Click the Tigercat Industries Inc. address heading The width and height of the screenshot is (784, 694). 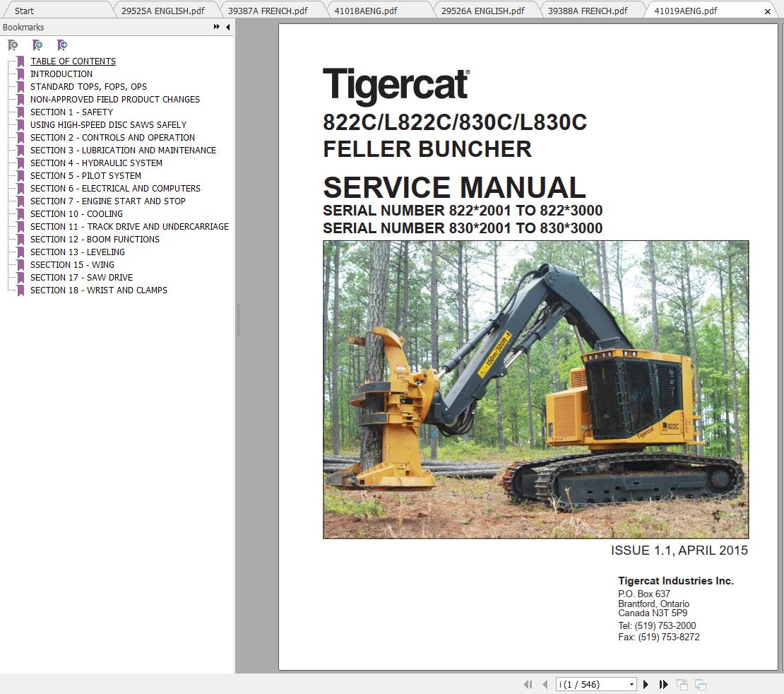(x=675, y=581)
